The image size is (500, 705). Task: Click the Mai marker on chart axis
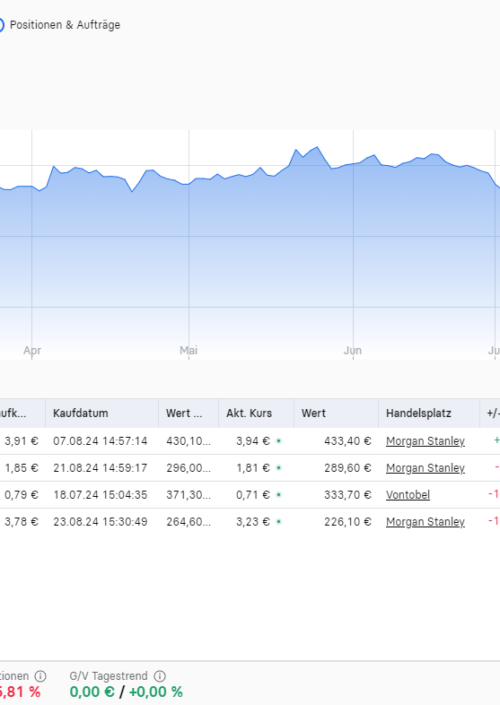point(188,350)
